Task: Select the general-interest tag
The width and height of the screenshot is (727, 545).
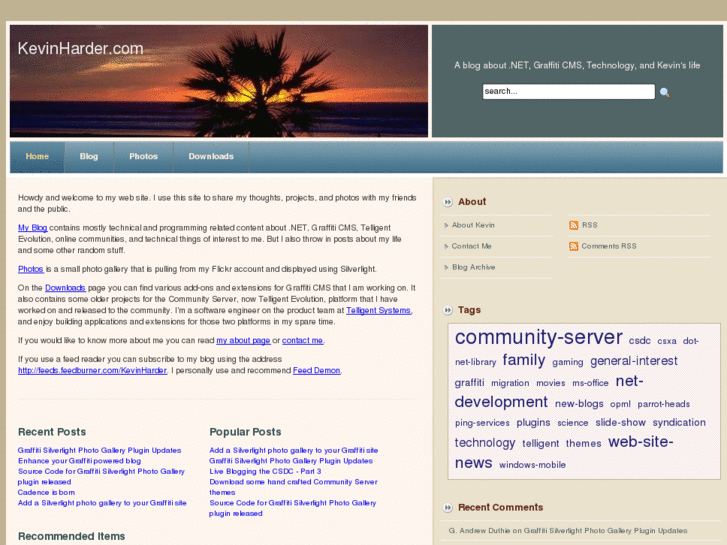Action: pyautogui.click(x=634, y=361)
